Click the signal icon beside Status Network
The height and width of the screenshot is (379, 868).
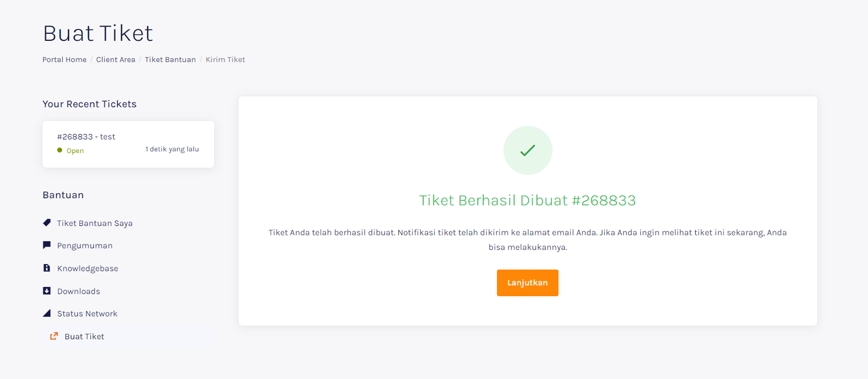(x=47, y=313)
